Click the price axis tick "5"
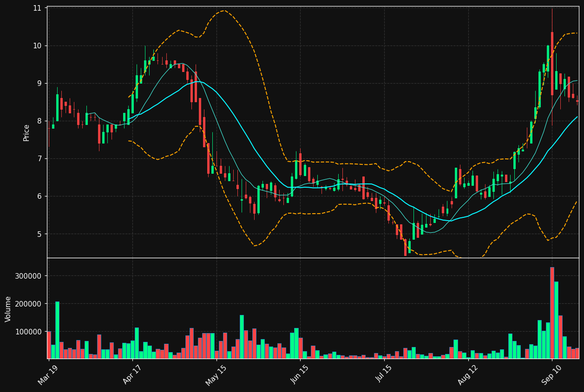The image size is (584, 392). click(39, 234)
